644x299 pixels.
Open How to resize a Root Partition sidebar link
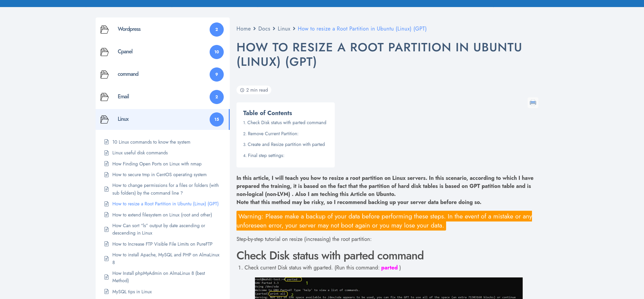(x=165, y=204)
